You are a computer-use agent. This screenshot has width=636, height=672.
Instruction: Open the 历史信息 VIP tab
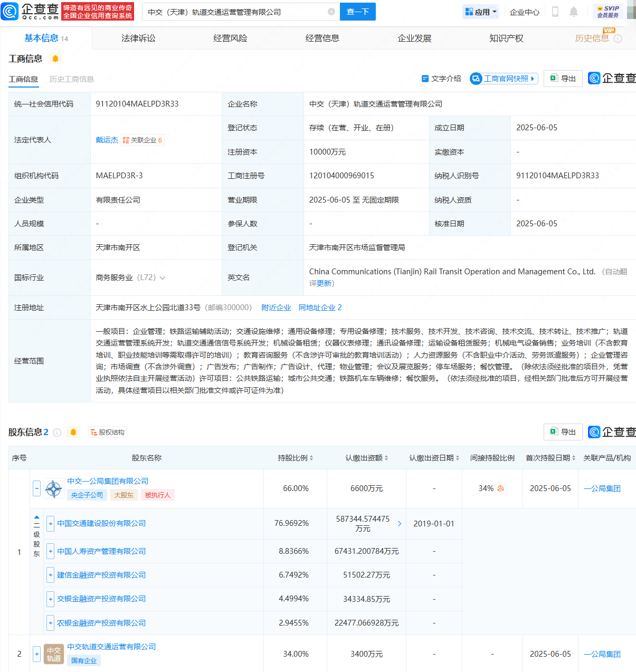[x=592, y=38]
